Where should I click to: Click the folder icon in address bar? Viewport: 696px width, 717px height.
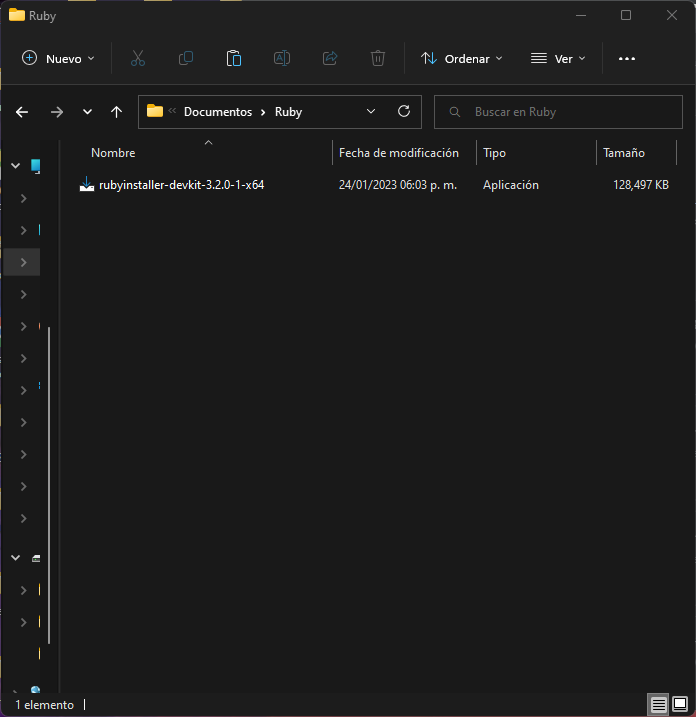(x=155, y=111)
